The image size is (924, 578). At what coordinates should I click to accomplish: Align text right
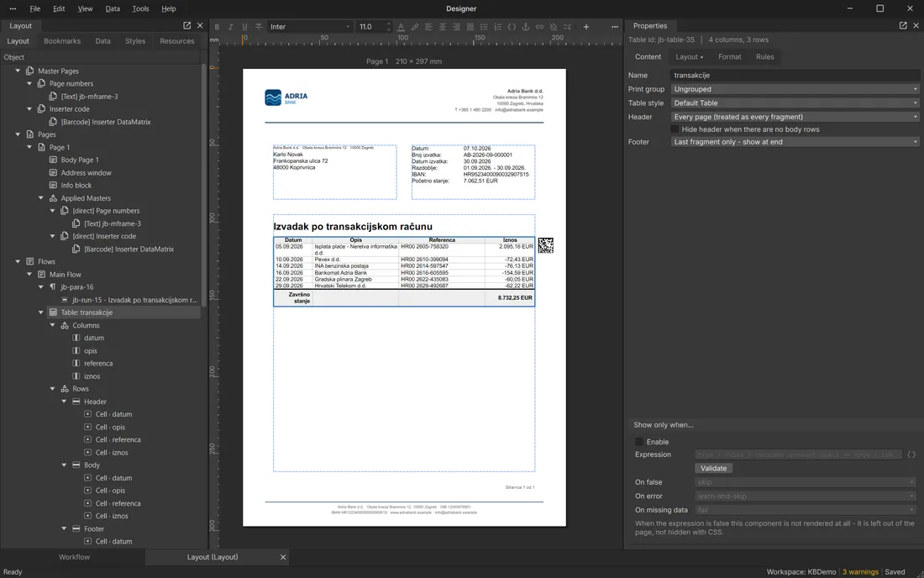[456, 27]
